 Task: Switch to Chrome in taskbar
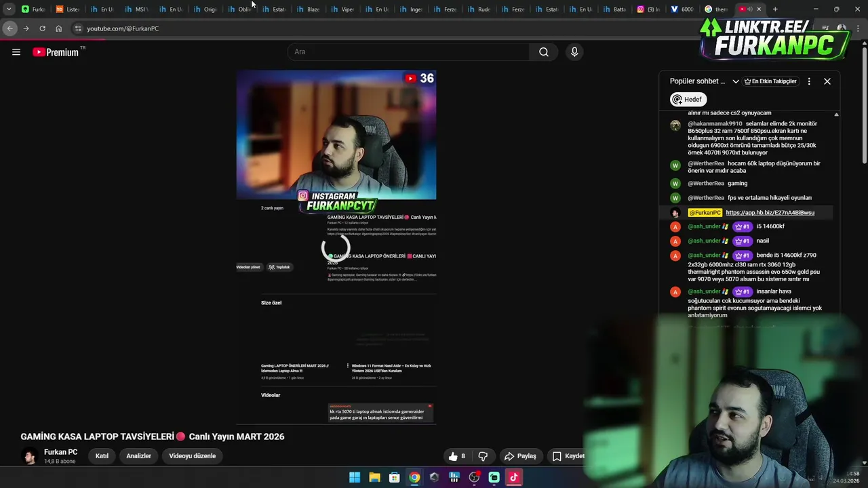[x=414, y=477]
